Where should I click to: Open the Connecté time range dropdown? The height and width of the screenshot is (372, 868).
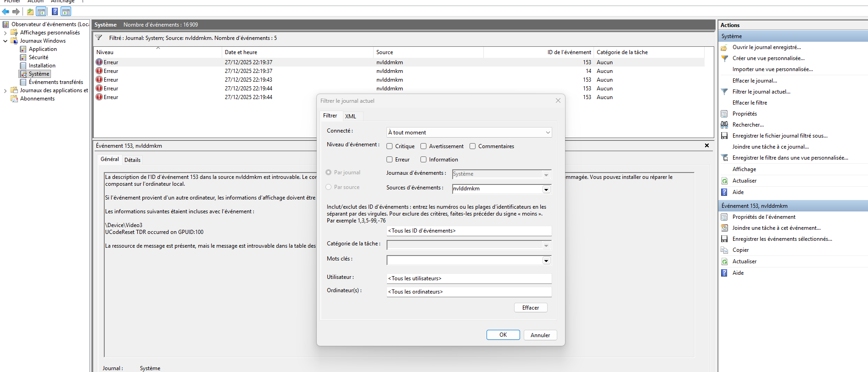[548, 133]
